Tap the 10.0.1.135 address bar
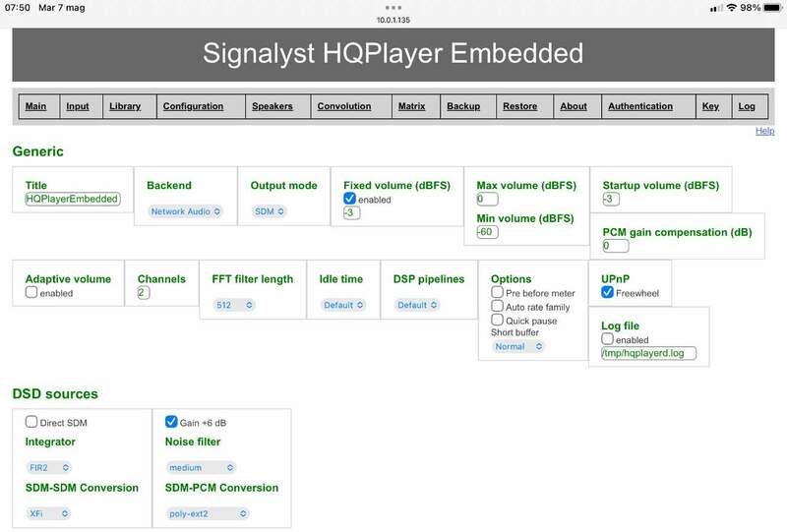The width and height of the screenshot is (787, 532). [x=393, y=20]
